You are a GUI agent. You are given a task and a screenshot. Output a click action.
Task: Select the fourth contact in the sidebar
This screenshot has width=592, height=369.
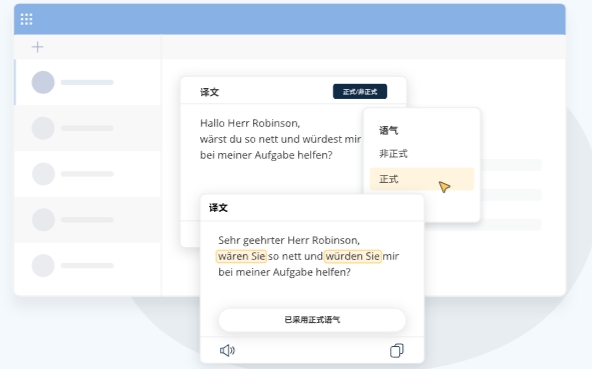click(88, 220)
